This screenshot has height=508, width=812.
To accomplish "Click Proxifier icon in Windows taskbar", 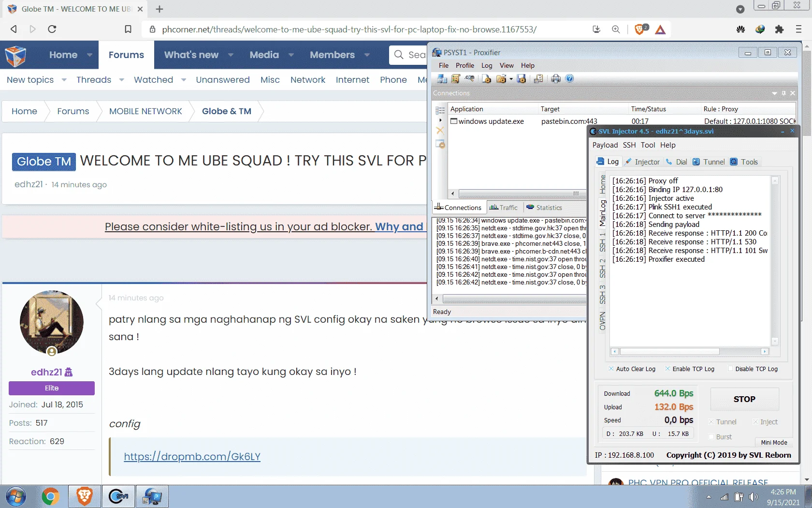I will (152, 496).
